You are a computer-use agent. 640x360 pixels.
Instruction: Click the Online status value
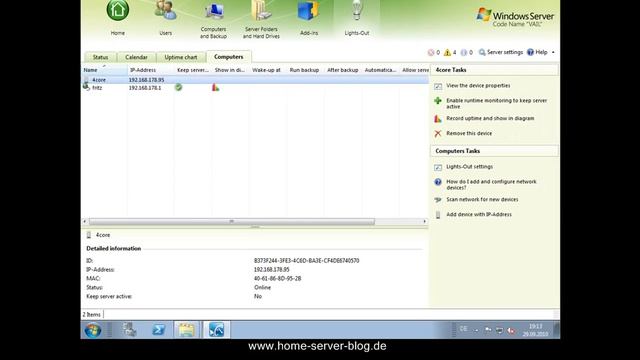[x=262, y=287]
